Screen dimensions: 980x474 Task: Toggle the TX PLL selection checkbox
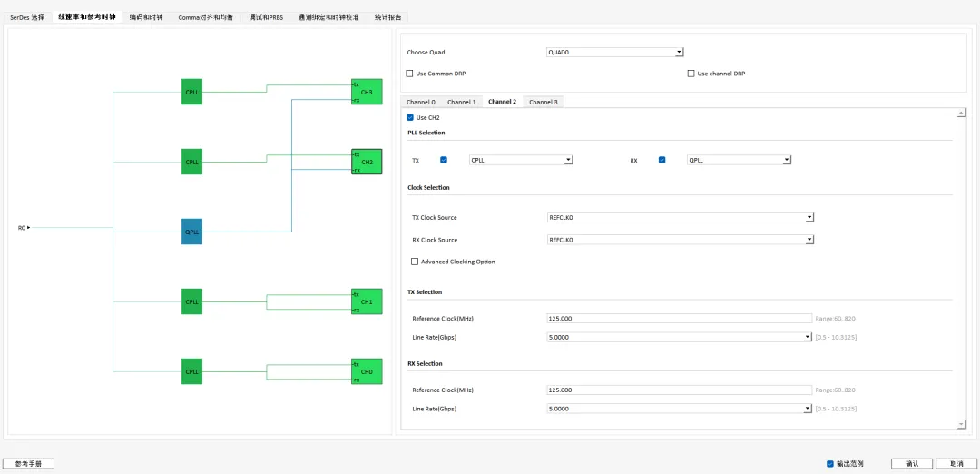[x=444, y=160]
